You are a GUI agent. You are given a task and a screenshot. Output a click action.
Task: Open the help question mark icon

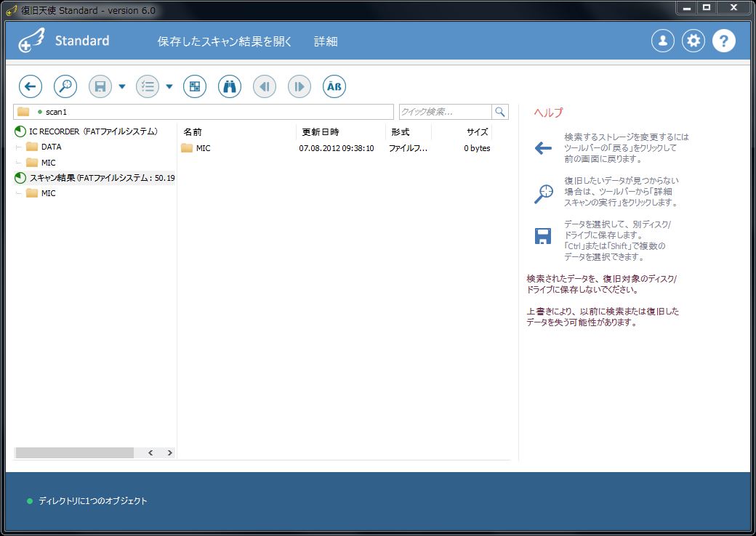[724, 41]
